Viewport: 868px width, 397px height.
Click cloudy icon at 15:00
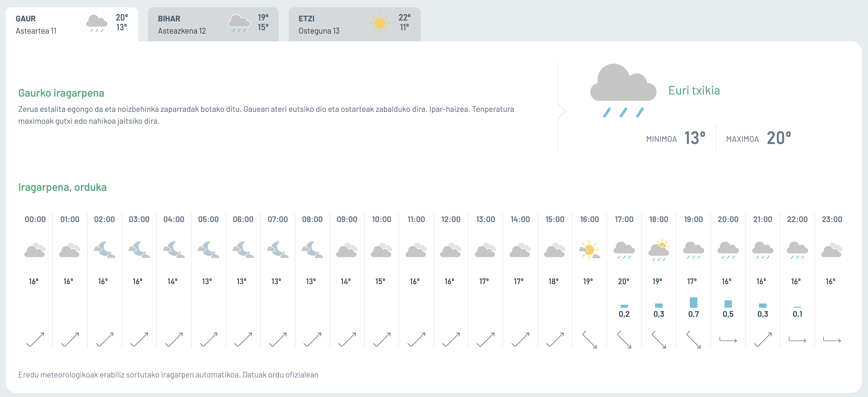(x=555, y=250)
